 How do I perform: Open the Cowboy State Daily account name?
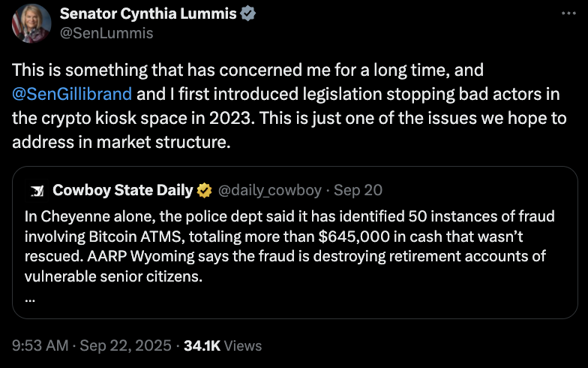(x=123, y=191)
